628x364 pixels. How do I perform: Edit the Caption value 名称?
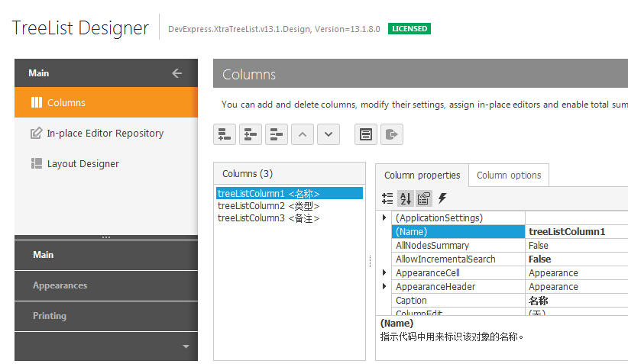(x=576, y=301)
